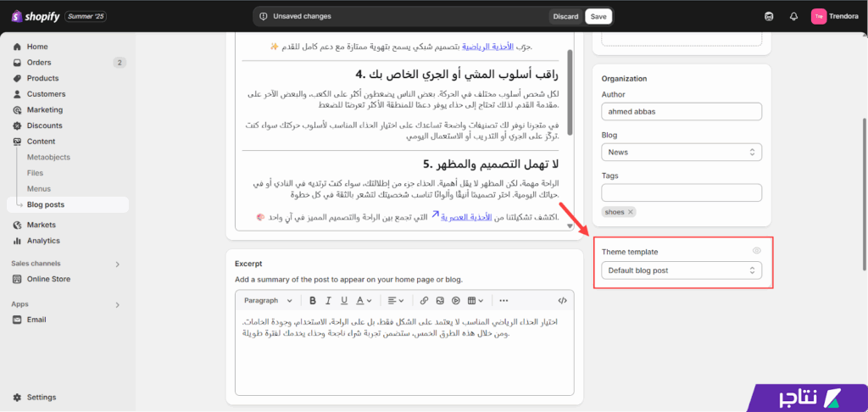Select Metaobjects under Content
The width and height of the screenshot is (868, 412).
tap(48, 158)
